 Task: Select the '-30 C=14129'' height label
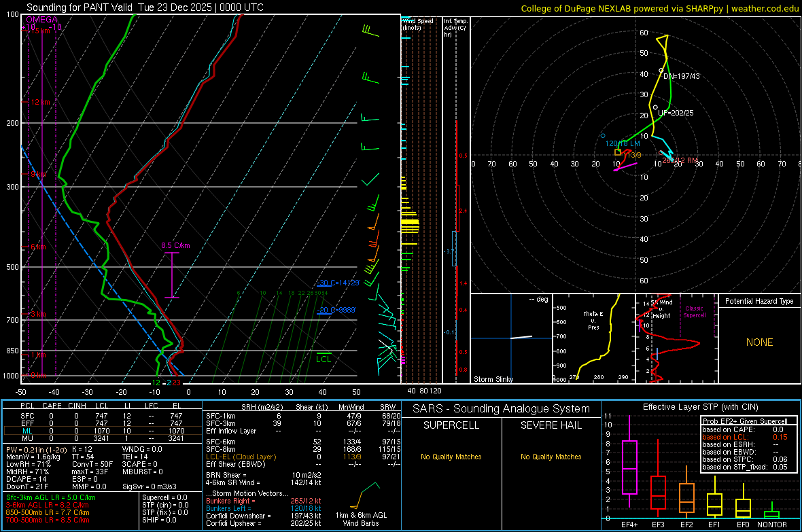338,283
